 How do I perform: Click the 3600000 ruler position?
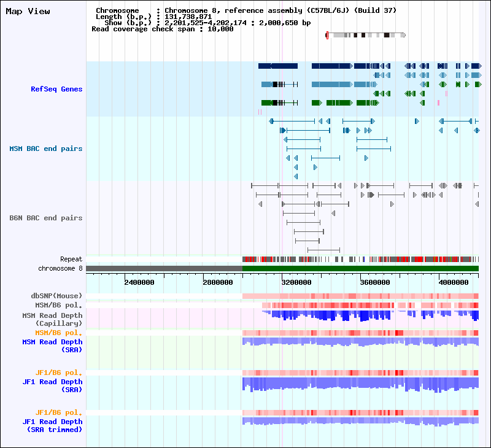click(375, 282)
